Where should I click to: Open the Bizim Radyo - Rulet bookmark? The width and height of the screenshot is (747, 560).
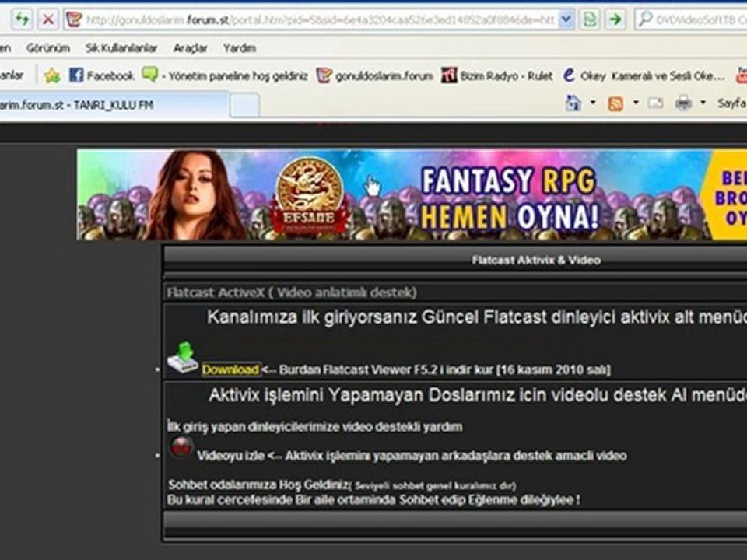click(497, 75)
